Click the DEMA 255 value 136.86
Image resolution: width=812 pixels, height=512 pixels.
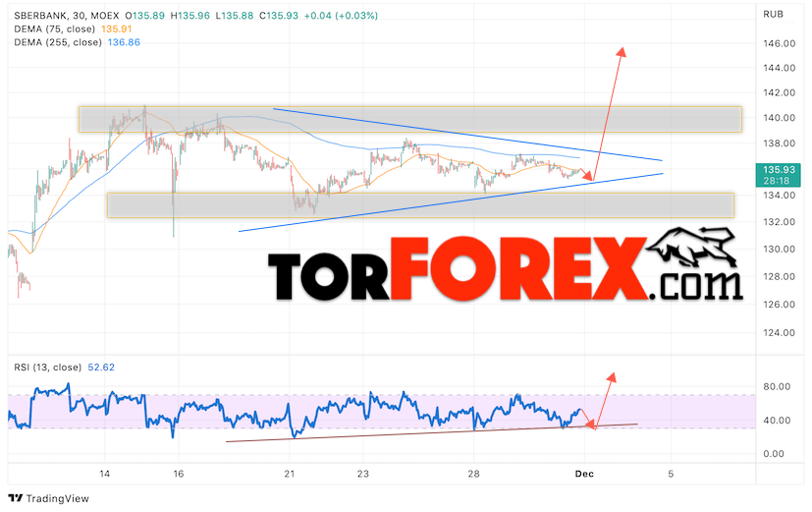124,42
